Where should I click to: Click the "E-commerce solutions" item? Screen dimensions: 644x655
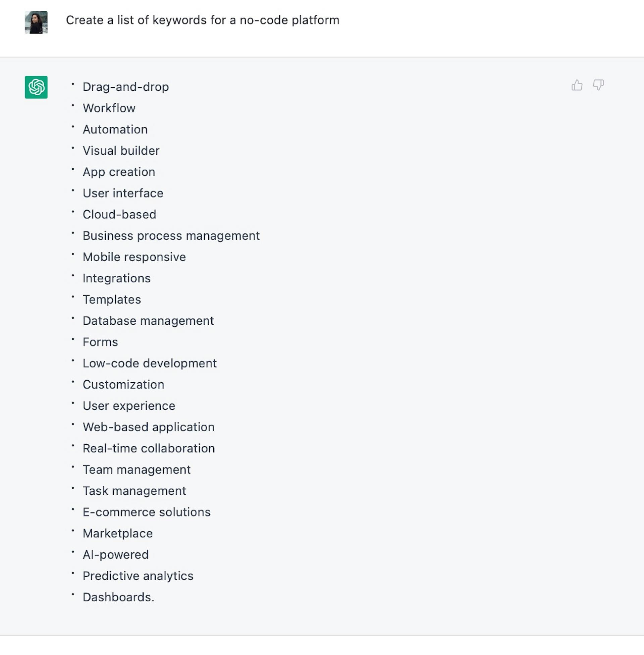pyautogui.click(x=147, y=512)
